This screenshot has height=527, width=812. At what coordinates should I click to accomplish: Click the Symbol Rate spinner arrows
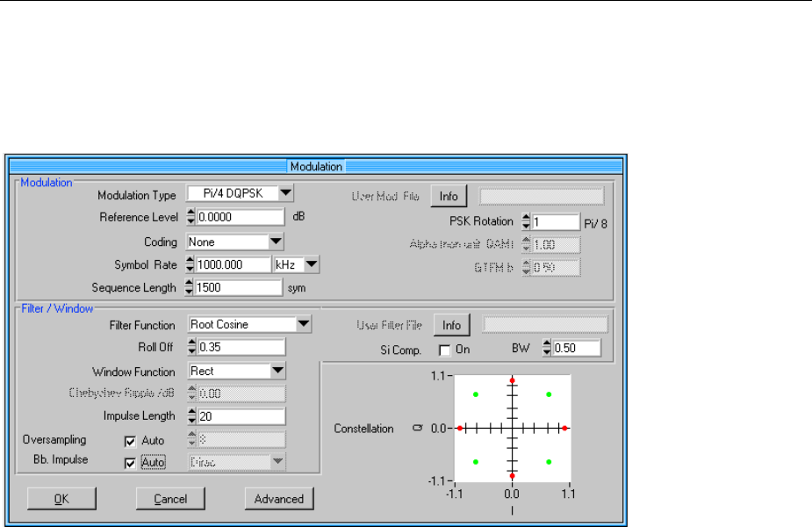[190, 264]
